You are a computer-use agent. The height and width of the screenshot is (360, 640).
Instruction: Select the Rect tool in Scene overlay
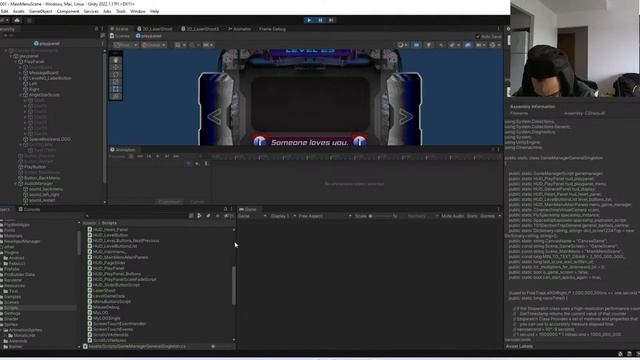[116, 89]
